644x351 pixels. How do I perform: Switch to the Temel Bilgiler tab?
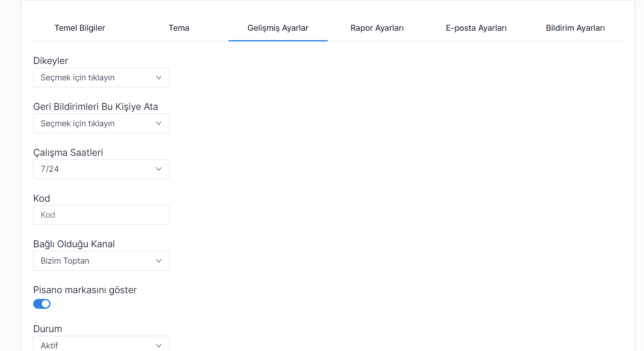[x=80, y=28]
